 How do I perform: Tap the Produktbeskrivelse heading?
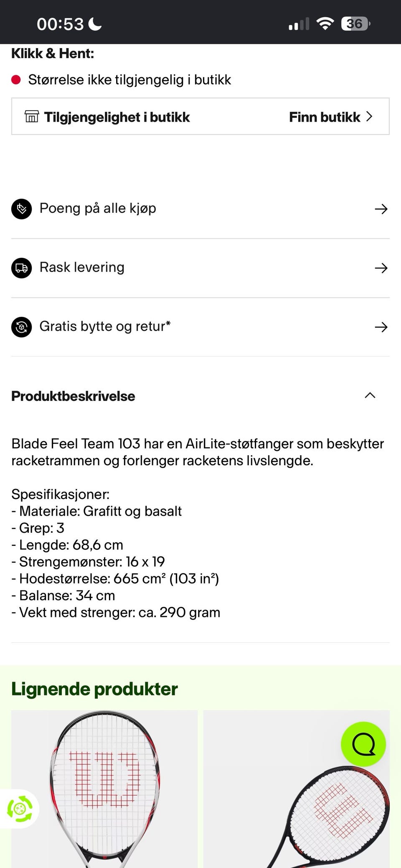[73, 396]
